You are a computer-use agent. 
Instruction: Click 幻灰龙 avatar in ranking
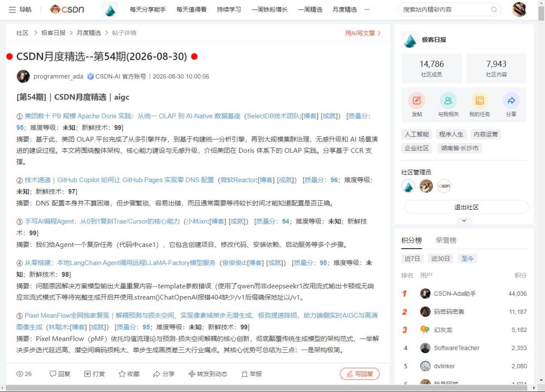click(x=425, y=330)
